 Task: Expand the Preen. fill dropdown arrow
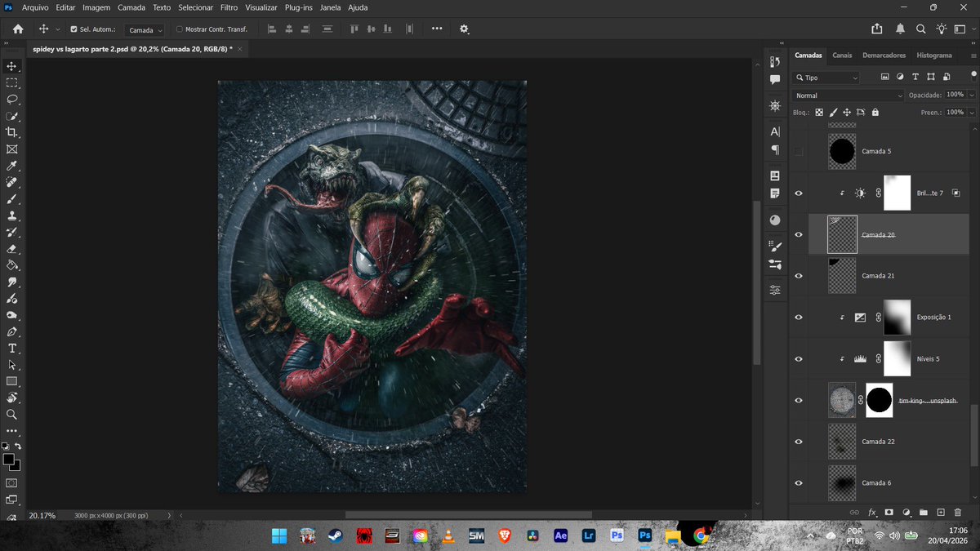point(972,113)
